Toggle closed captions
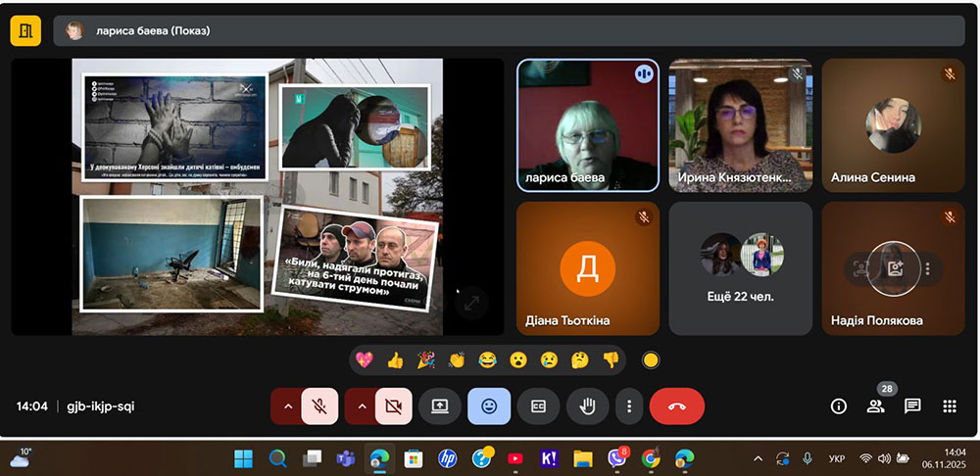 [x=538, y=405]
